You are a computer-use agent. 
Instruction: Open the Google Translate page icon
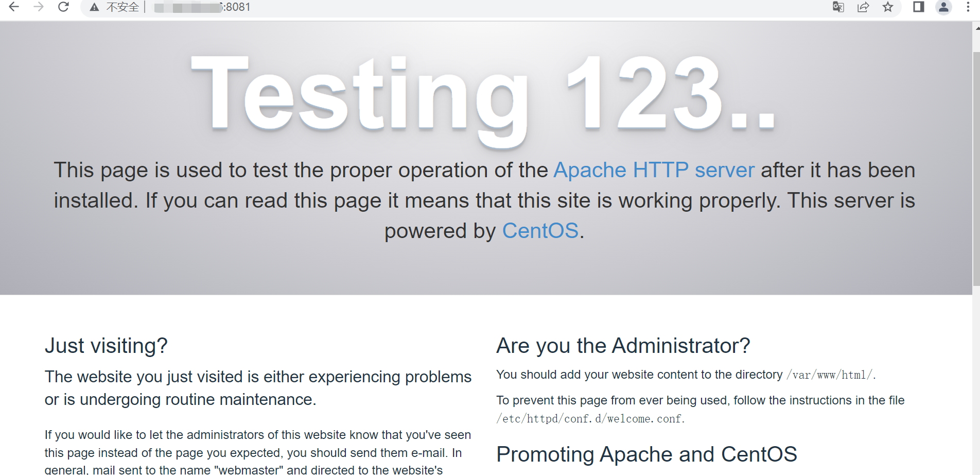[838, 7]
